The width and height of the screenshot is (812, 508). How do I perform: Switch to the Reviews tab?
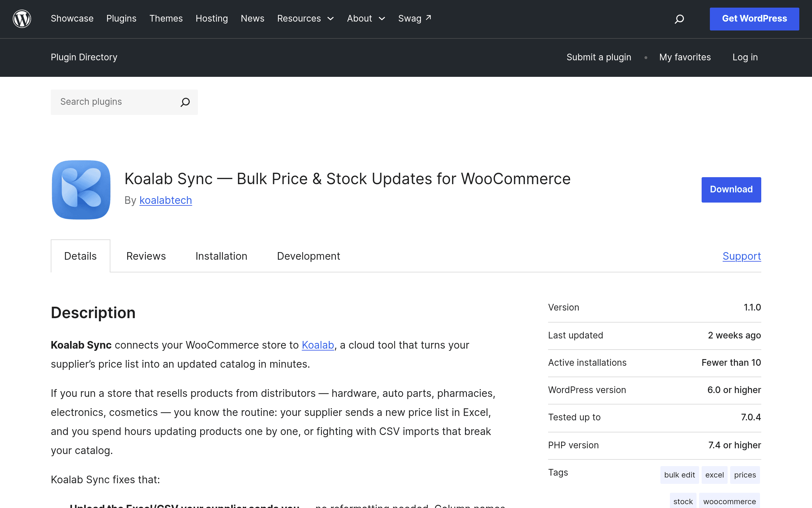pyautogui.click(x=146, y=256)
